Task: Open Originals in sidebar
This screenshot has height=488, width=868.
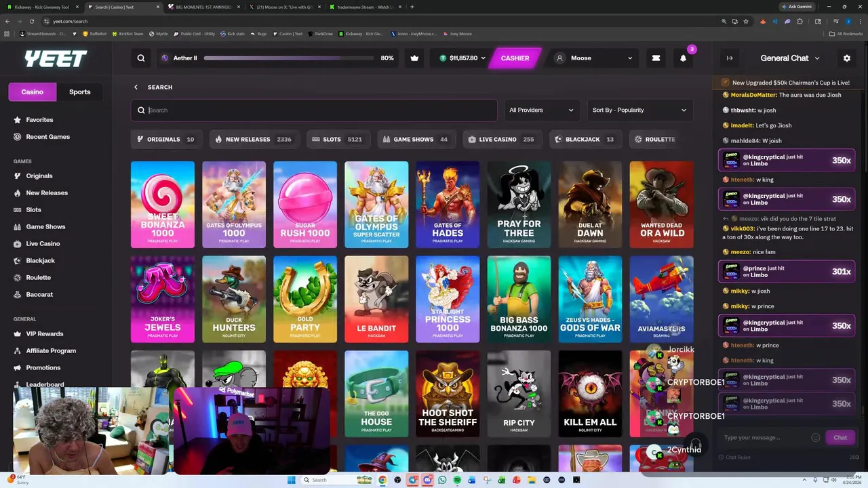Action: pyautogui.click(x=39, y=176)
